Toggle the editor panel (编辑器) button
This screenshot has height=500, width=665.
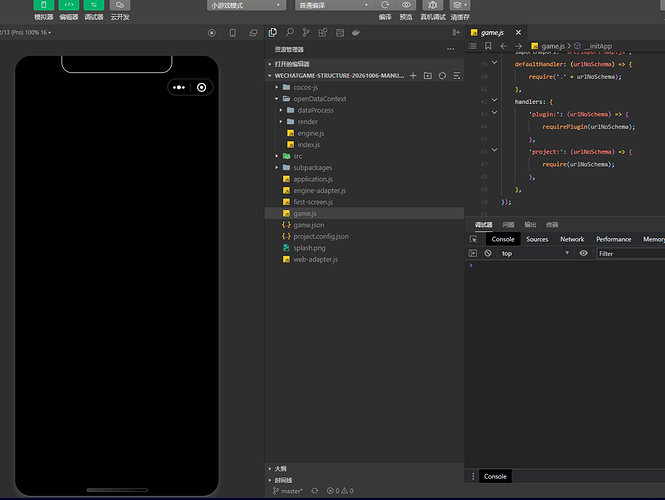pos(69,5)
